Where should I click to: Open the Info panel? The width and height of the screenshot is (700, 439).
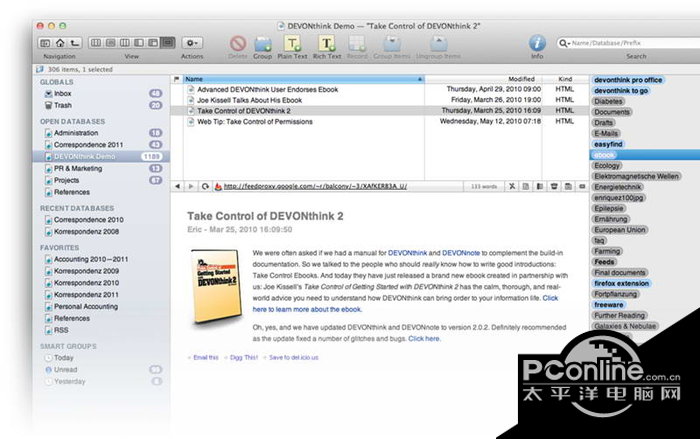[x=537, y=43]
